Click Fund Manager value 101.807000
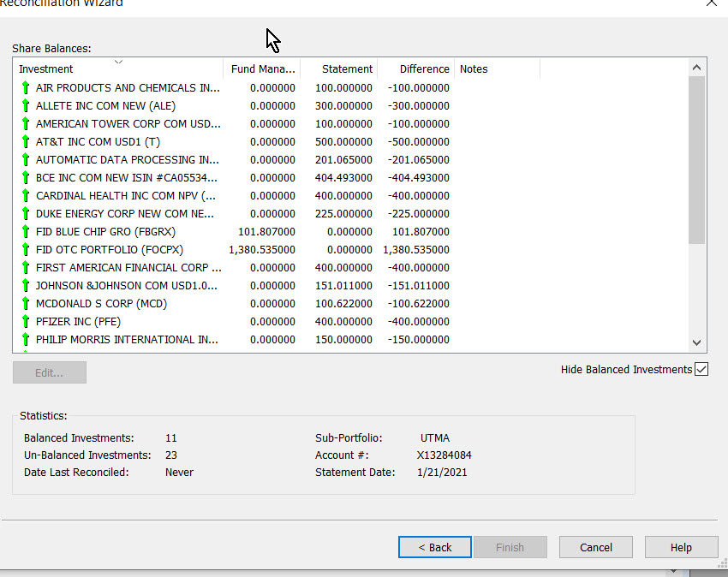728x577 pixels. click(x=266, y=232)
